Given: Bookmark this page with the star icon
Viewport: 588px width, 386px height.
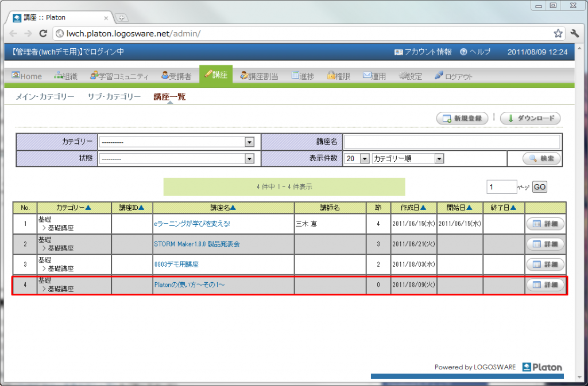Looking at the screenshot, I should 558,33.
